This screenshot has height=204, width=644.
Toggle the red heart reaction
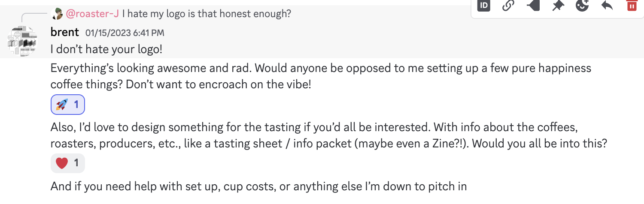pyautogui.click(x=68, y=163)
